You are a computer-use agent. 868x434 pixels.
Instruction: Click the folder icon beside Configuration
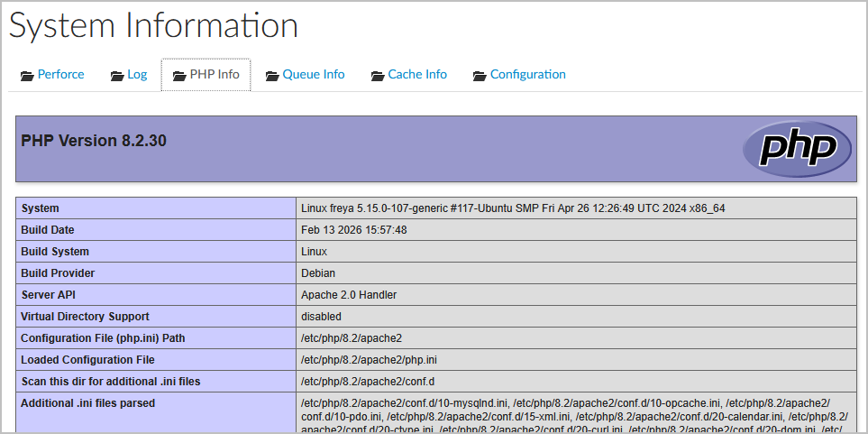click(x=480, y=76)
